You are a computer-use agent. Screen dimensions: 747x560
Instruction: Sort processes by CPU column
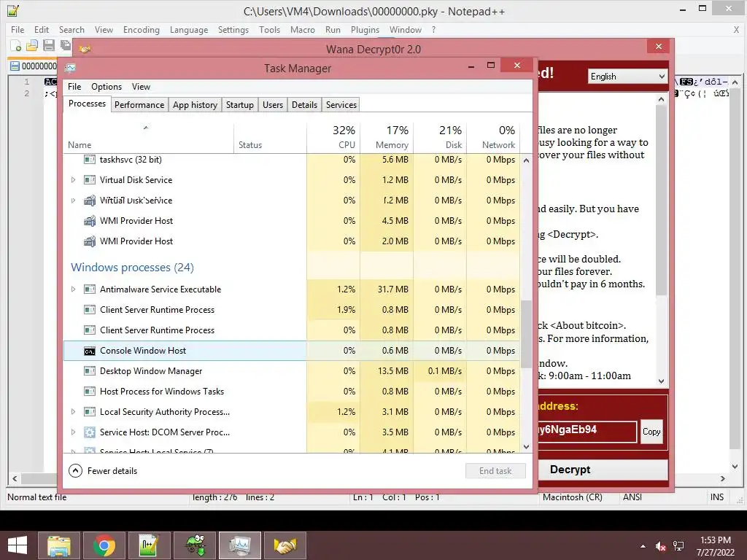pos(333,138)
